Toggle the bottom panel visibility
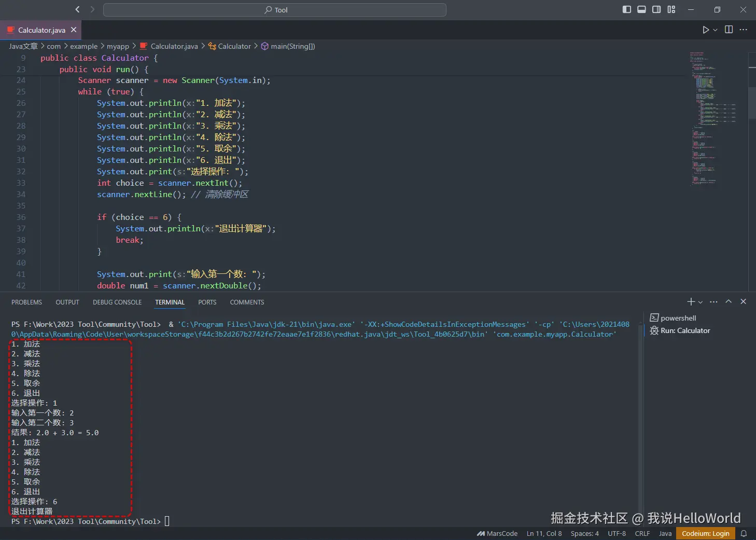This screenshot has height=540, width=756. [x=641, y=9]
